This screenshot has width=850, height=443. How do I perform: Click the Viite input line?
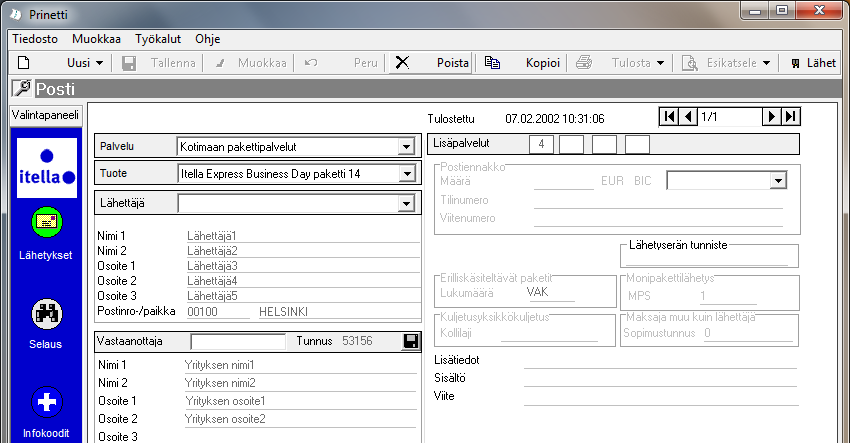click(x=660, y=397)
